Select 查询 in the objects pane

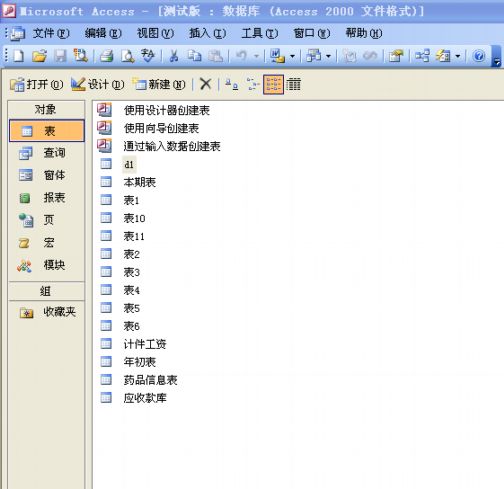pyautogui.click(x=47, y=153)
